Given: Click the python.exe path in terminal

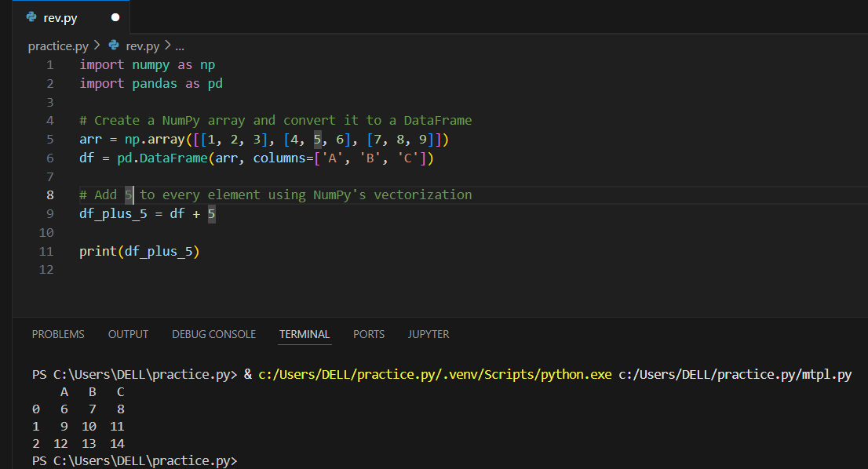Looking at the screenshot, I should pyautogui.click(x=435, y=374).
